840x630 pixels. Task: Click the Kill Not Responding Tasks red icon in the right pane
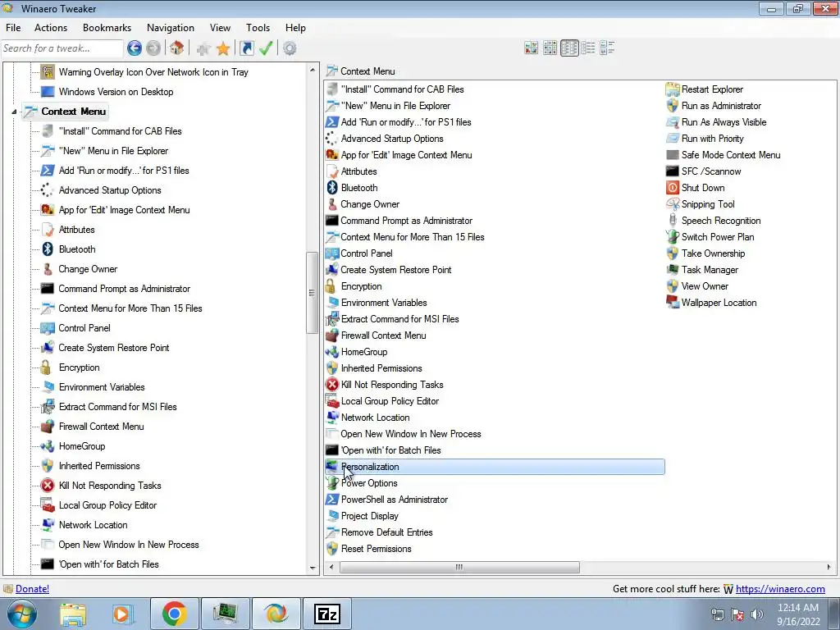click(x=332, y=385)
